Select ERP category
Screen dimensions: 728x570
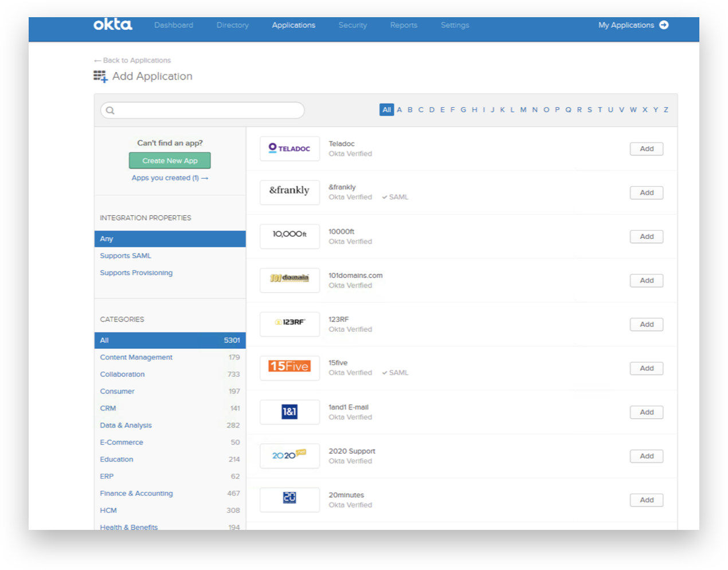pyautogui.click(x=107, y=476)
